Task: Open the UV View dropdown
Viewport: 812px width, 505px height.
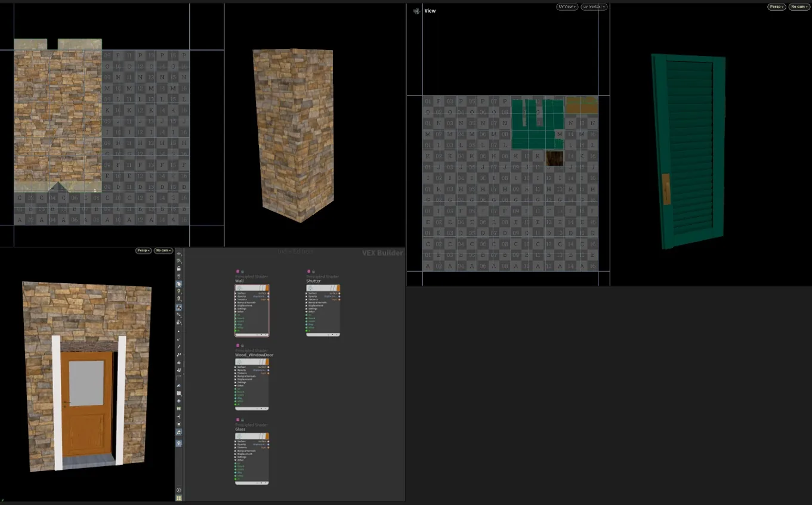Action: (567, 7)
